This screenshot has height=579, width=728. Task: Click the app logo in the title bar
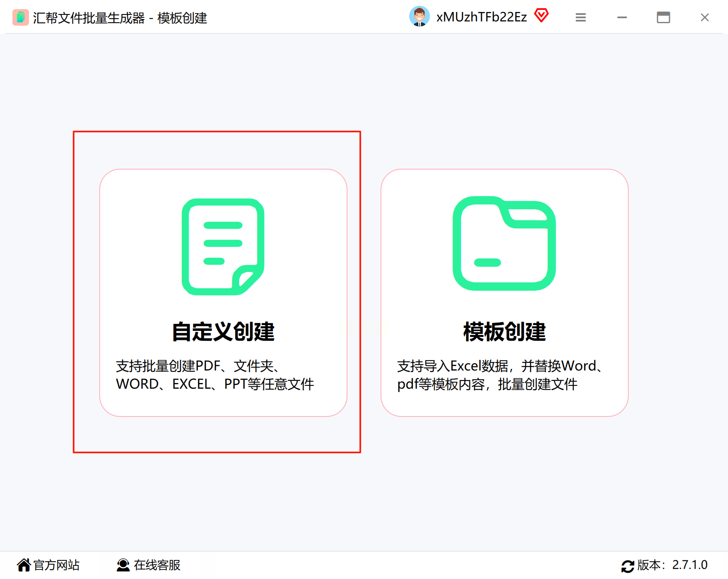(21, 17)
